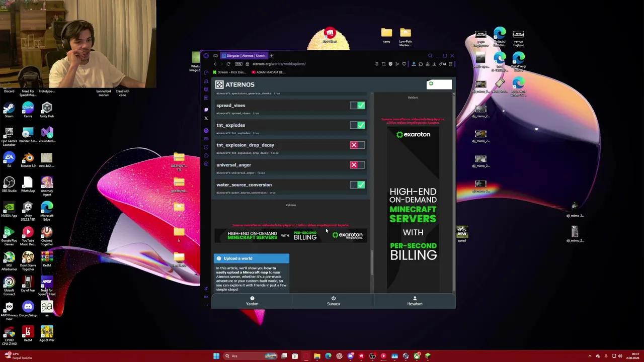Viewport: 644px width, 362px height.
Task: Open the browser easy setup menu icon
Action: 451,64
